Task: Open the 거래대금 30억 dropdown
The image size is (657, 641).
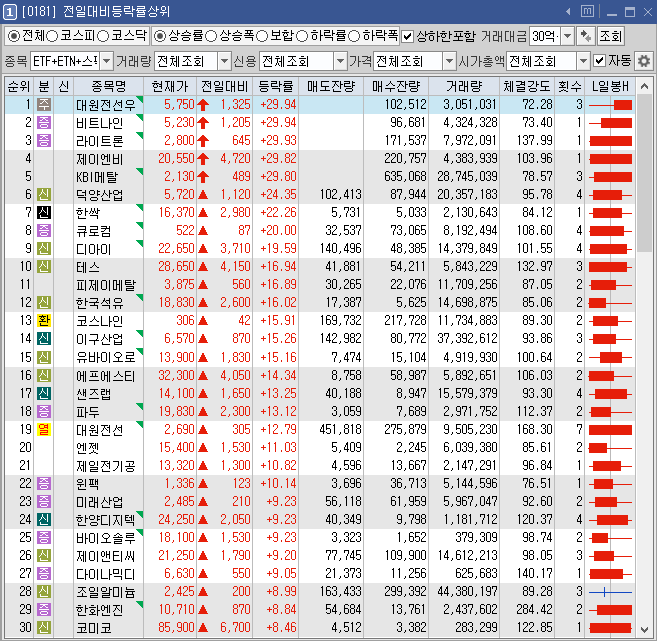Action: pos(567,36)
